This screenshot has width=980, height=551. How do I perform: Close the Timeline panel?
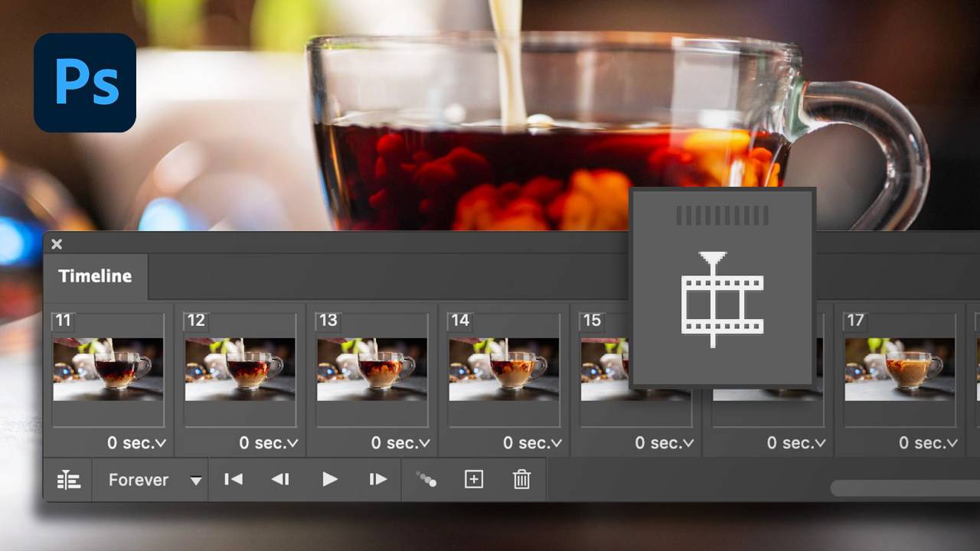point(57,244)
